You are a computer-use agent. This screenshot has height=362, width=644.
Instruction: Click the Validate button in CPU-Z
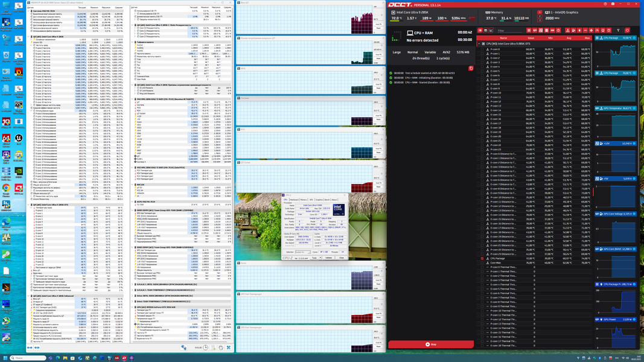[328, 258]
